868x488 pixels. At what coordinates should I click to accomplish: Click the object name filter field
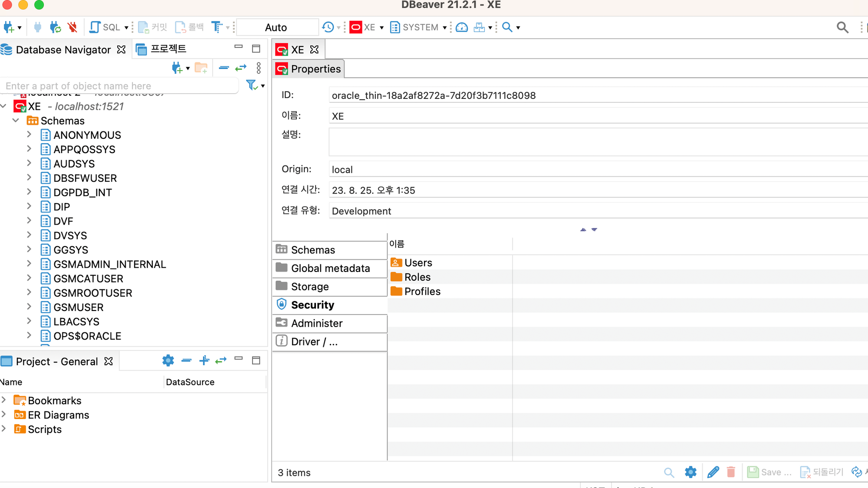point(117,86)
